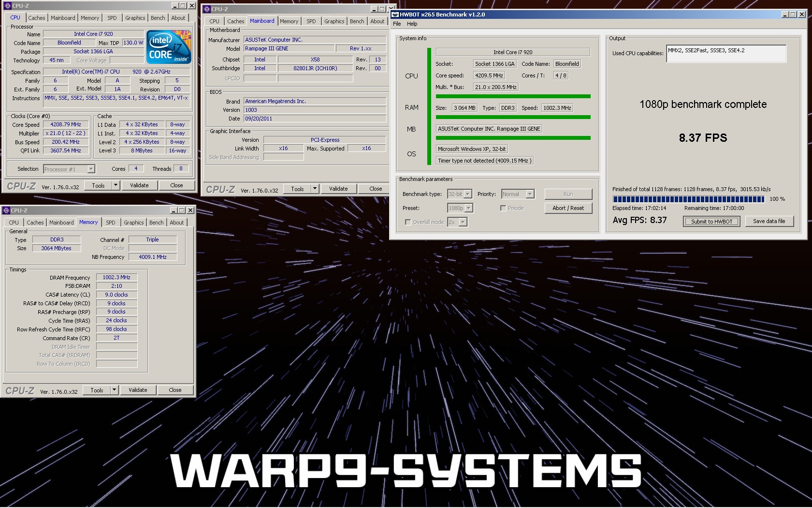This screenshot has width=812, height=508.
Task: Click the Max TDP 130.0 W field
Action: tap(133, 43)
